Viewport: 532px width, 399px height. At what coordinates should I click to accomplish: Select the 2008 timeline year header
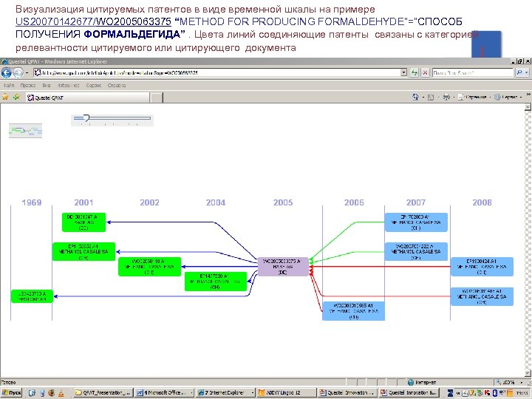pyautogui.click(x=482, y=202)
